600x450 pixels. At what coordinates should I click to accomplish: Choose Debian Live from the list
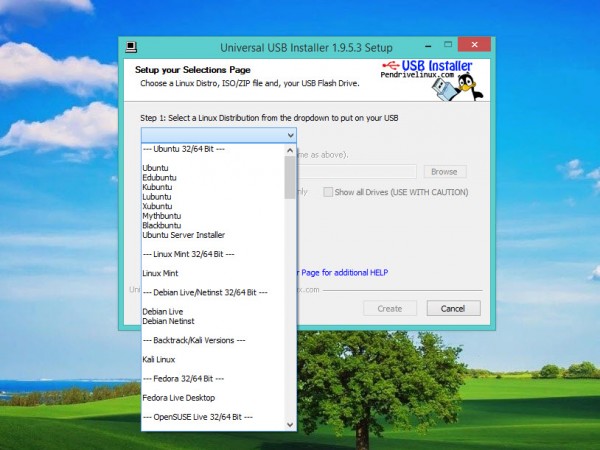click(x=163, y=311)
